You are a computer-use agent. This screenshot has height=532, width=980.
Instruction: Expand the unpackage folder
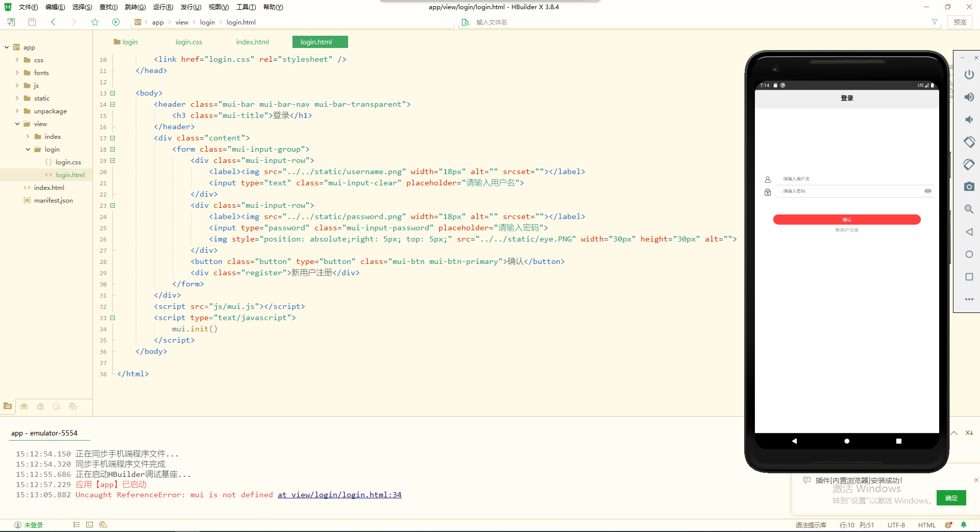point(17,111)
